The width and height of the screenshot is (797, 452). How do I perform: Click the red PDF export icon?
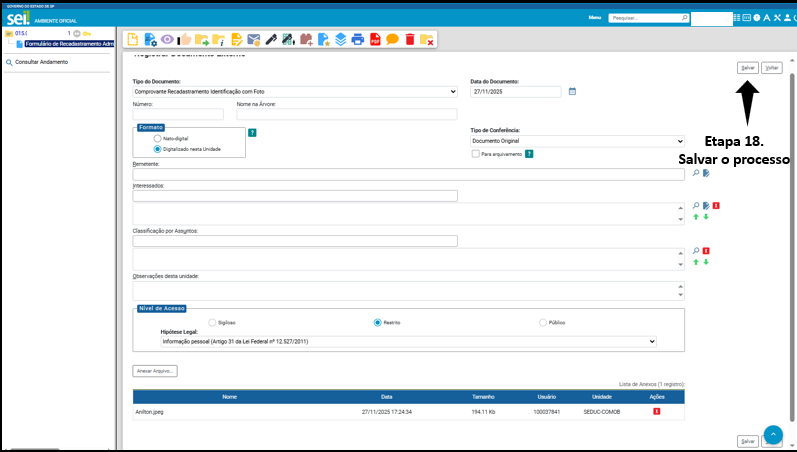coord(375,40)
